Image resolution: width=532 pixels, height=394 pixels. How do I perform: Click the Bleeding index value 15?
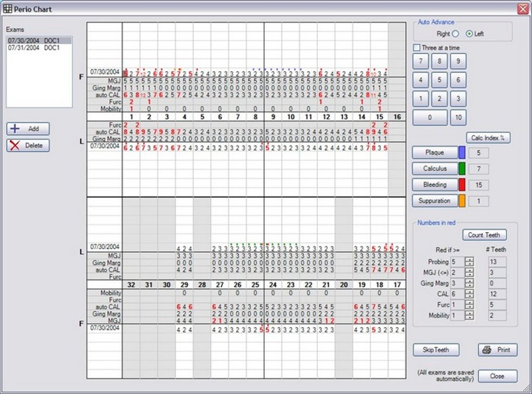pos(478,185)
